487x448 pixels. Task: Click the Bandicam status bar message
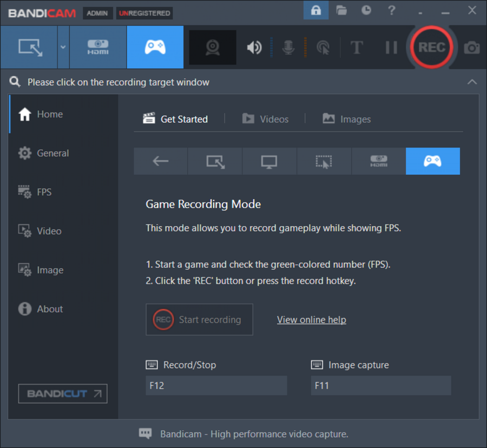point(254,434)
